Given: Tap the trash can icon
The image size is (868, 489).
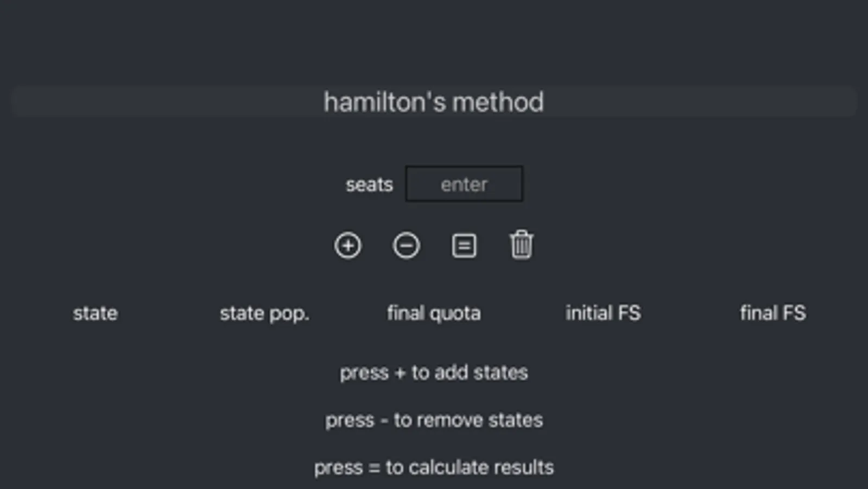Looking at the screenshot, I should coord(522,246).
